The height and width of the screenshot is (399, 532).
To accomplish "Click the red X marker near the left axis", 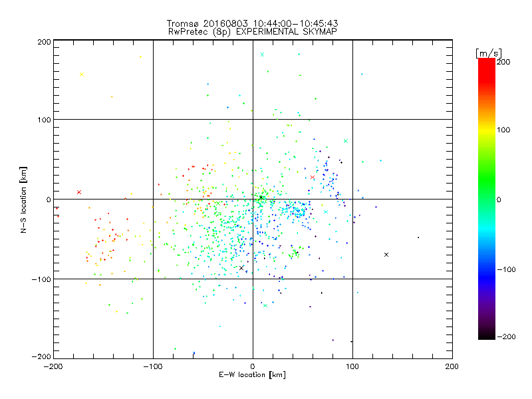I will 79,192.
